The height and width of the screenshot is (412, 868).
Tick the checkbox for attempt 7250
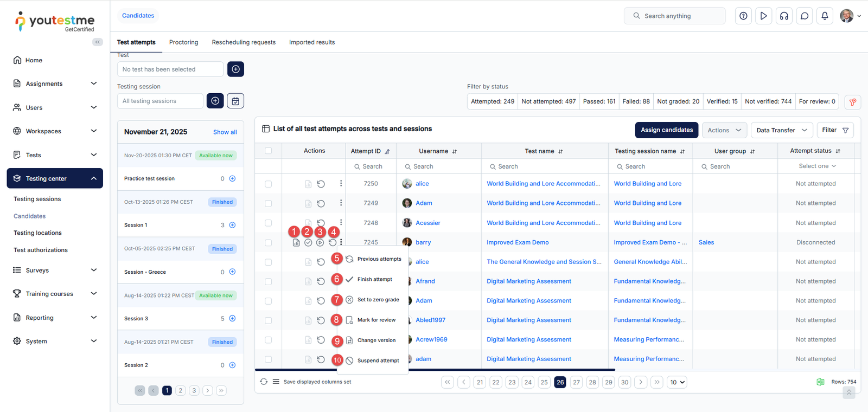[268, 184]
